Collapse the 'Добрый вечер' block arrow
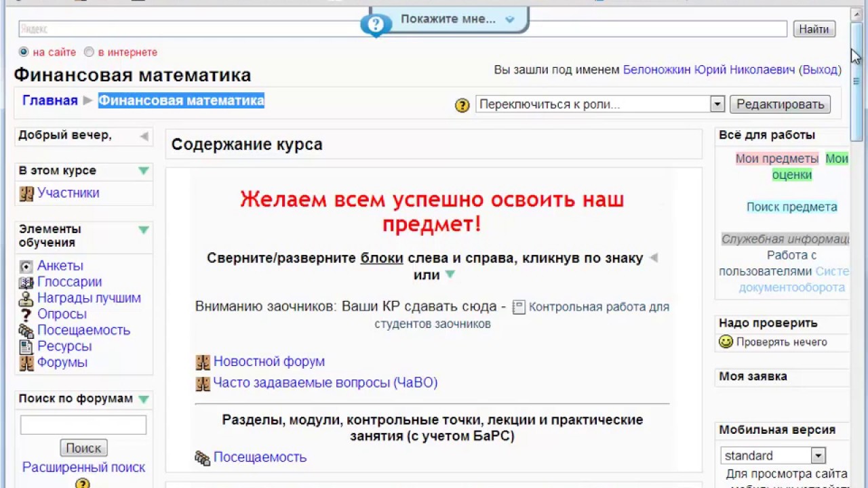This screenshot has width=868, height=488. pos(144,136)
